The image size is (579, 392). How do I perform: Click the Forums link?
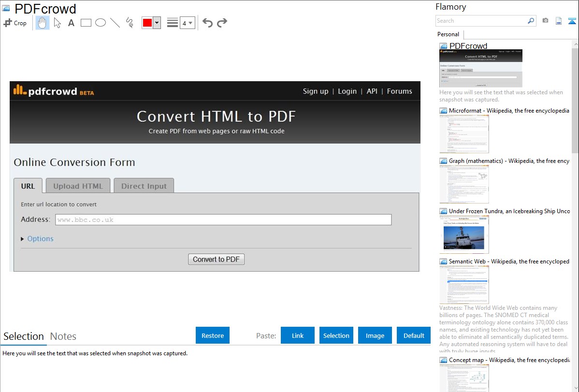tap(400, 91)
